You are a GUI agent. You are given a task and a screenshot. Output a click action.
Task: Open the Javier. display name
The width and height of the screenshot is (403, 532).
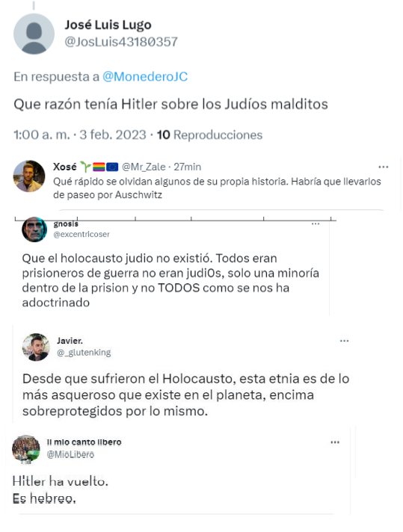coord(70,341)
